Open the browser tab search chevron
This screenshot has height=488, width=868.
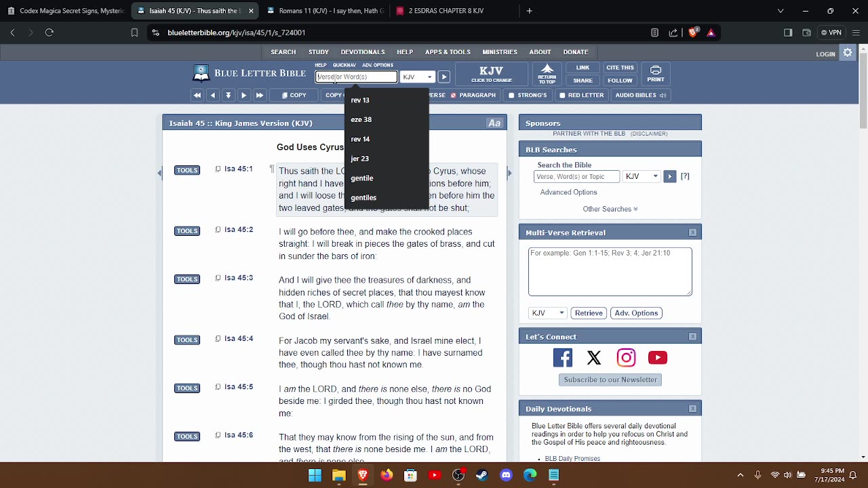(x=781, y=11)
